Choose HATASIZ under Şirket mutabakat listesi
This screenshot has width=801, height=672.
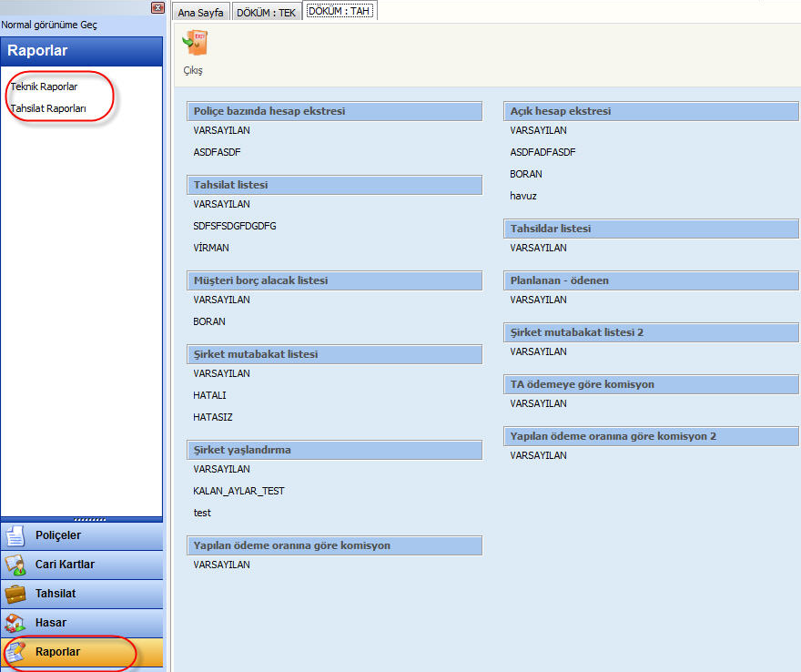pyautogui.click(x=213, y=417)
